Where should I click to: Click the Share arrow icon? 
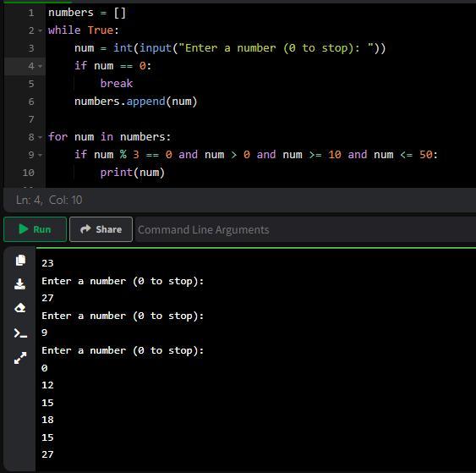coord(85,228)
